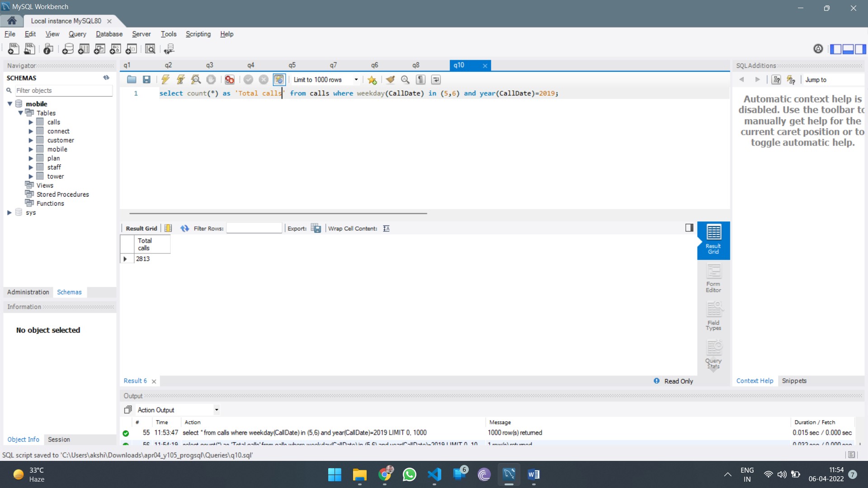Expand the customer table node
Image resolution: width=868 pixels, height=488 pixels.
pos(31,140)
